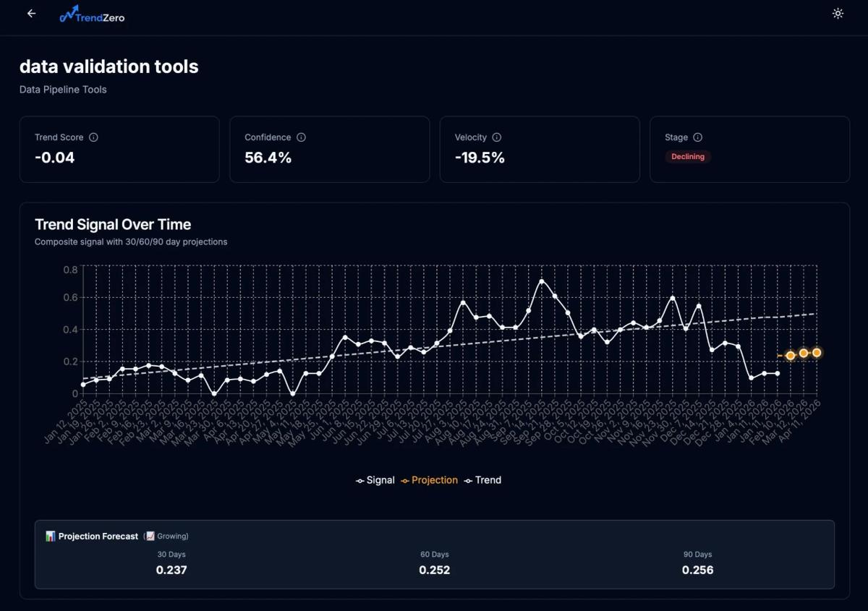868x611 pixels.
Task: Click the first orange projection point
Action: tap(791, 356)
